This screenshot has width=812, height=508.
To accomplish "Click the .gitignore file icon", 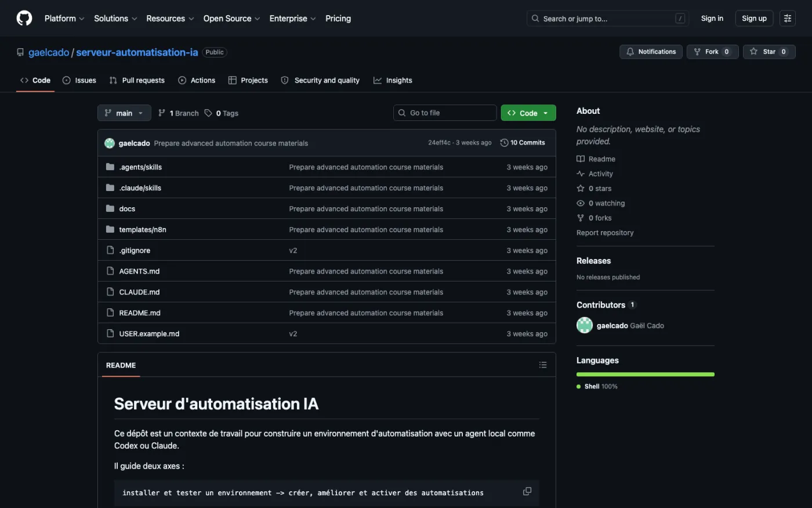I will [110, 250].
